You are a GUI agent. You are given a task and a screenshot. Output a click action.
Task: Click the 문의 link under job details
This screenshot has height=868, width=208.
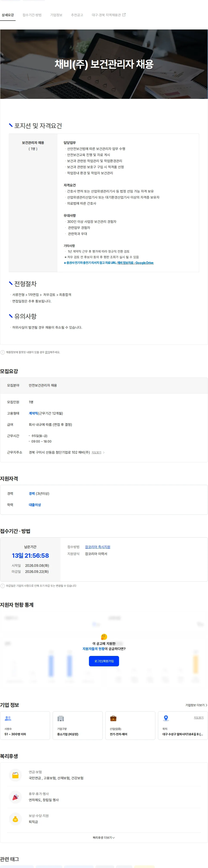[x=47, y=352]
